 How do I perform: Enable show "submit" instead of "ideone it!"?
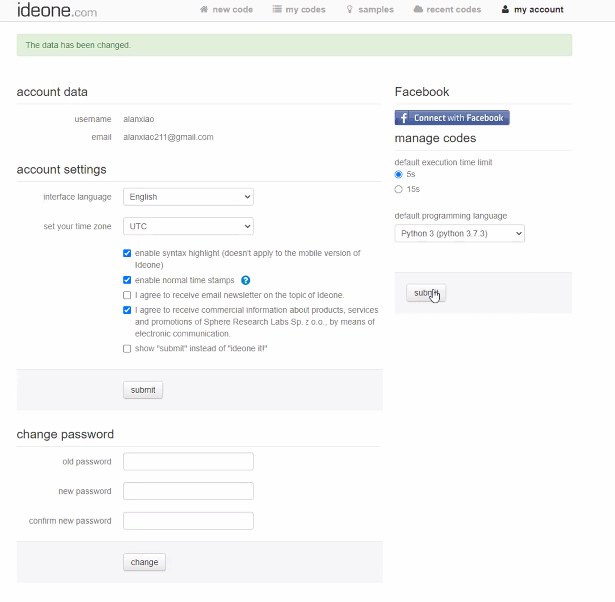(127, 349)
